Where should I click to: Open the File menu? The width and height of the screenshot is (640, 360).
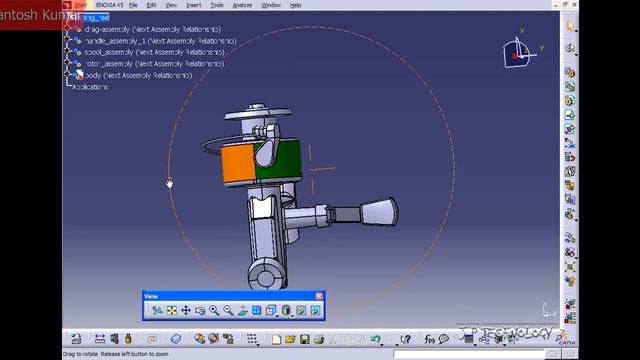click(x=133, y=5)
